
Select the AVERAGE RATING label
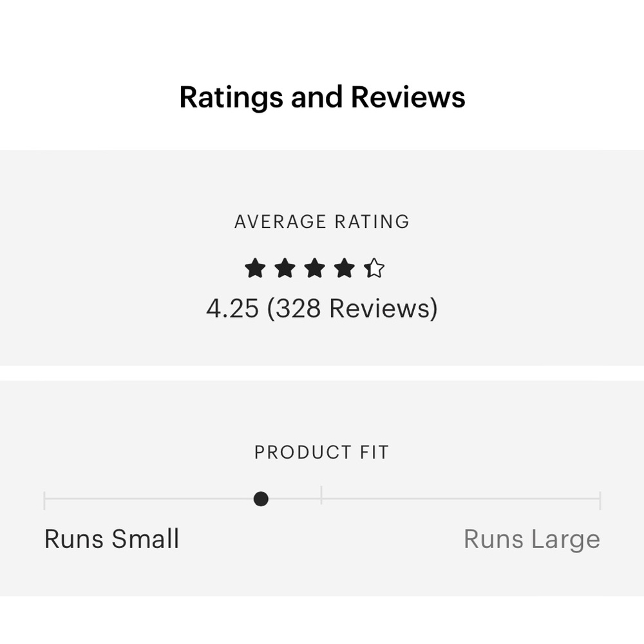click(x=322, y=222)
